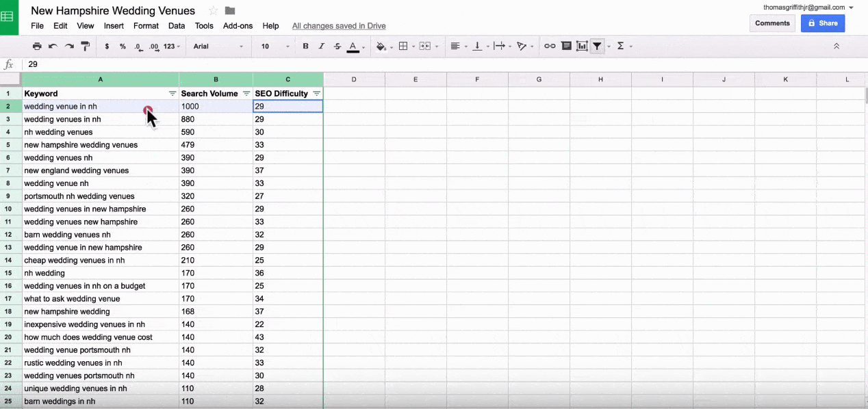Open the Insert menu
Viewport: 868px width, 409px height.
[x=114, y=26]
